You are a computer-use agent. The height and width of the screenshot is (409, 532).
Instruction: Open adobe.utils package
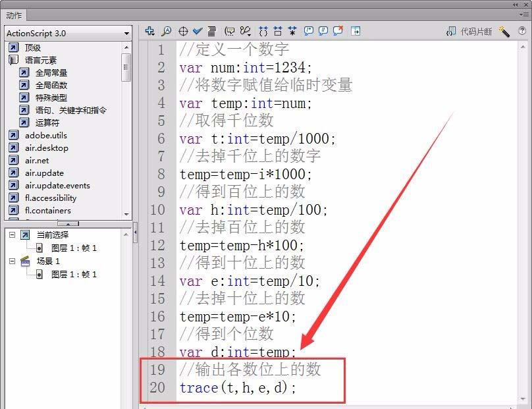(x=46, y=135)
